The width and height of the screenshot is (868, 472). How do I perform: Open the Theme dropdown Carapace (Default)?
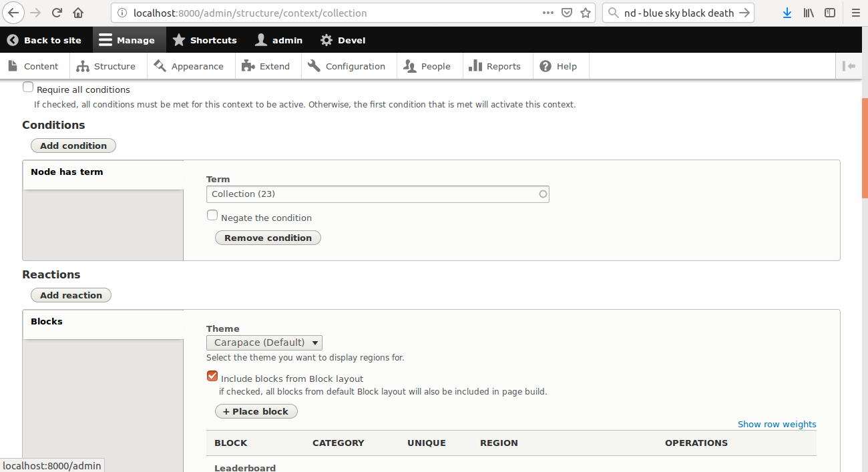tap(264, 342)
